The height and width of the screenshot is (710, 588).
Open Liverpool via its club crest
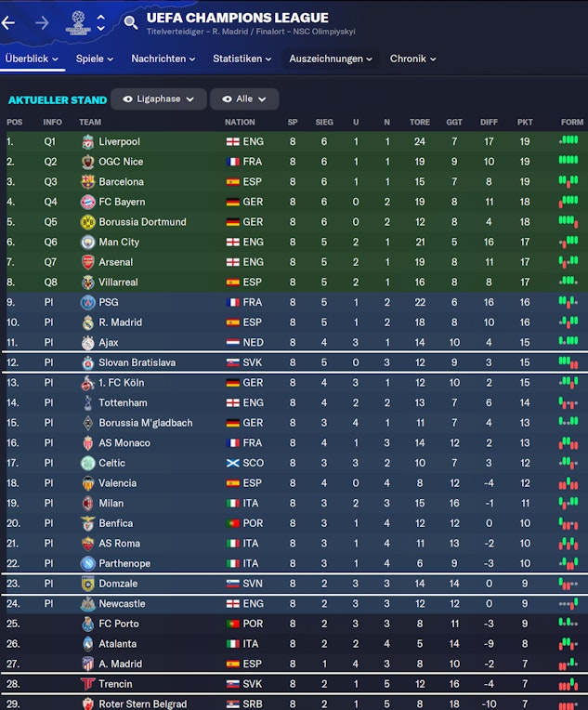(x=87, y=141)
